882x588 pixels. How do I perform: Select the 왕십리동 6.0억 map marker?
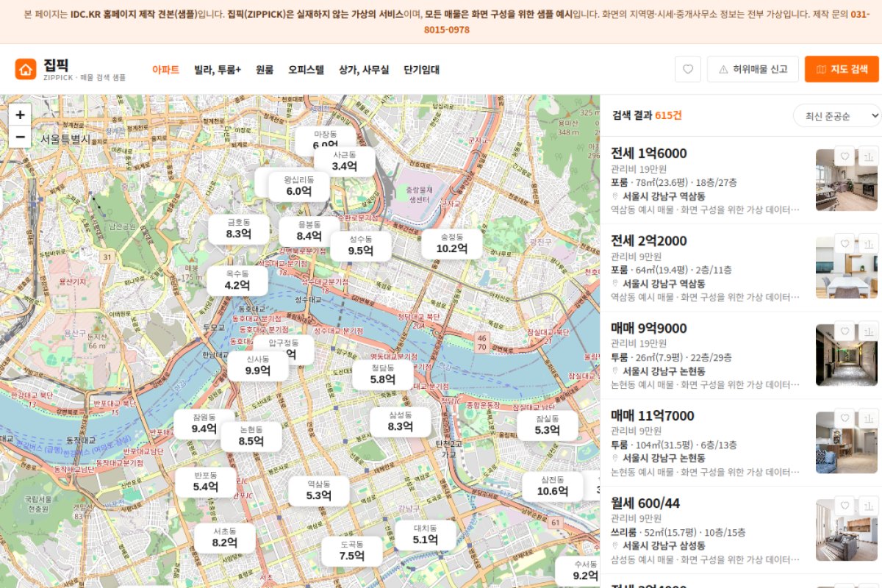(298, 186)
